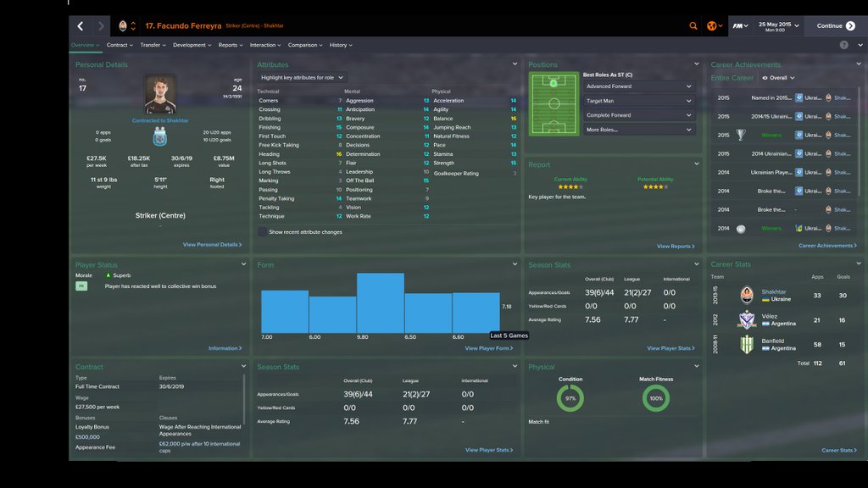Open the Development menu
The height and width of the screenshot is (488, 868).
tap(192, 45)
